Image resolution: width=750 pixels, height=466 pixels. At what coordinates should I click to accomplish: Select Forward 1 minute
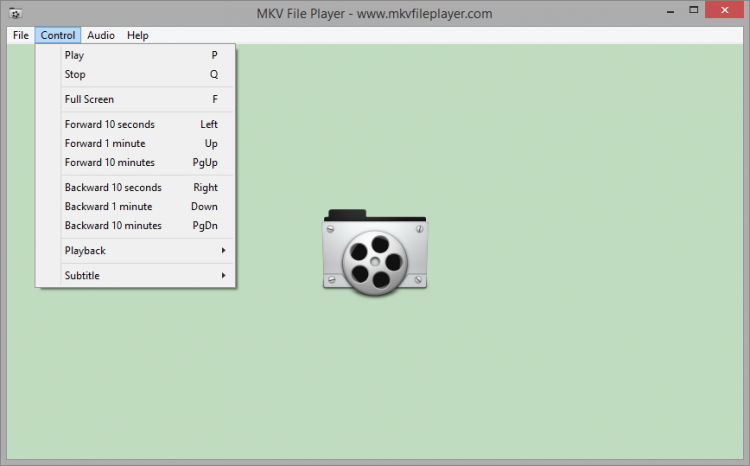(x=135, y=144)
